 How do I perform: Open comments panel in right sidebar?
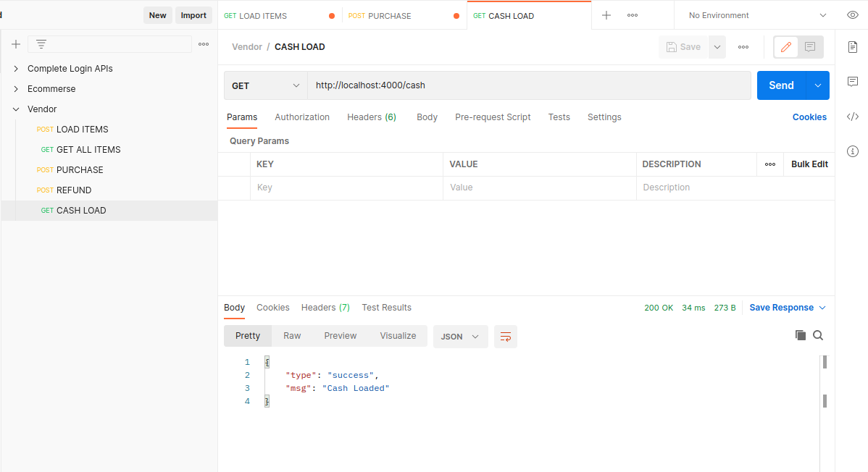click(x=853, y=82)
